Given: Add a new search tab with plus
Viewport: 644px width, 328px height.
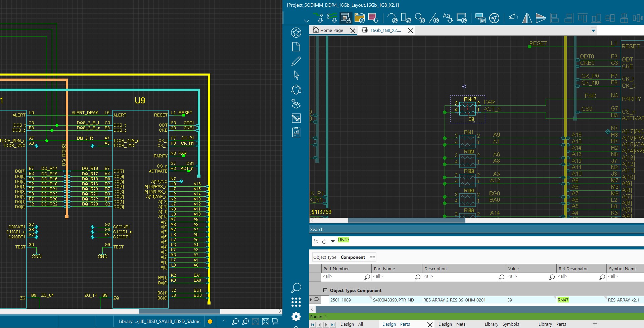Looking at the screenshot, I should point(595,324).
